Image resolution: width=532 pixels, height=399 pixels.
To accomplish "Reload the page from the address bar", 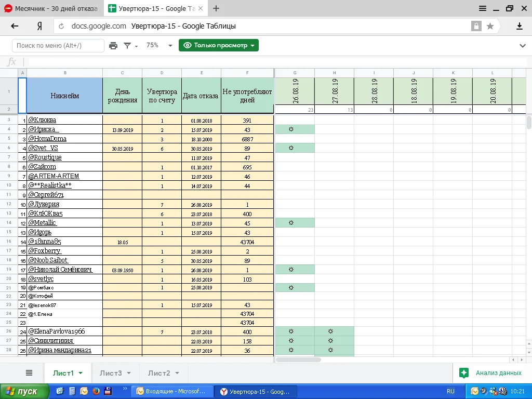I will click(62, 26).
